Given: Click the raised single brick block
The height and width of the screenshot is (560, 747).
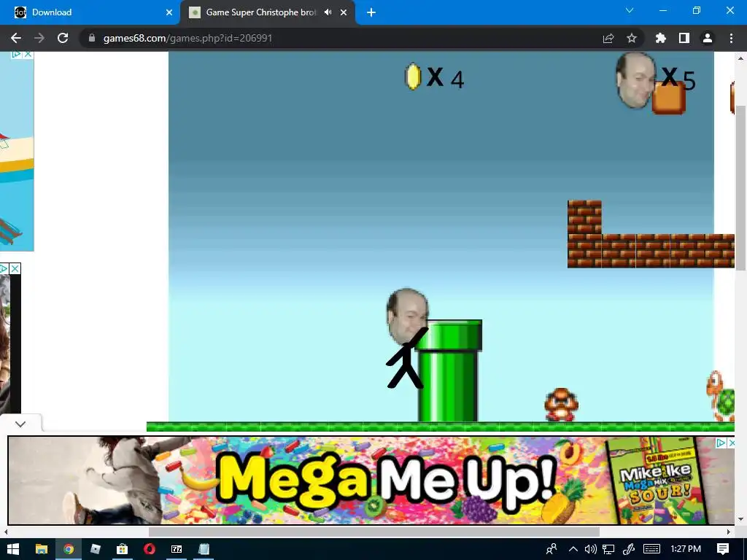Looking at the screenshot, I should point(584,217).
